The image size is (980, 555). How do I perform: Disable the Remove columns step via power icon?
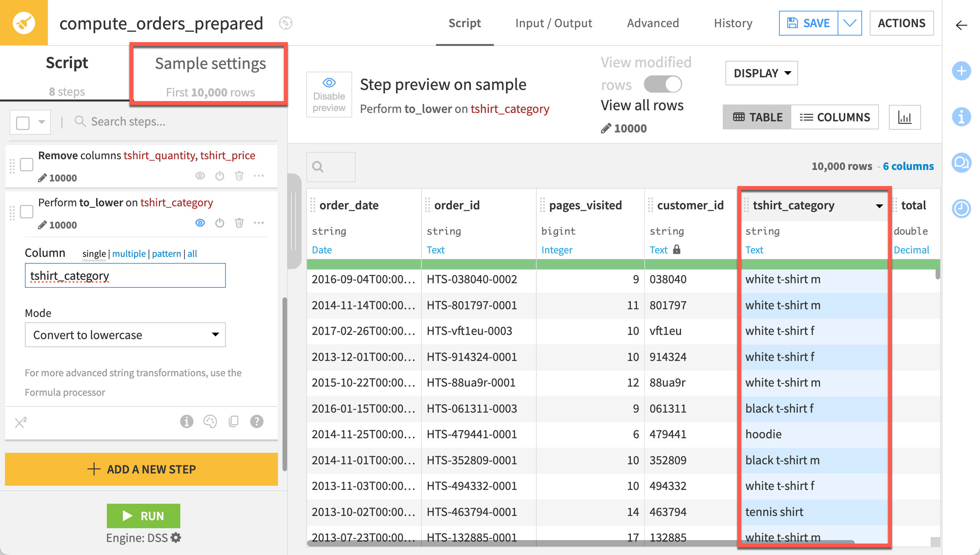(x=219, y=176)
